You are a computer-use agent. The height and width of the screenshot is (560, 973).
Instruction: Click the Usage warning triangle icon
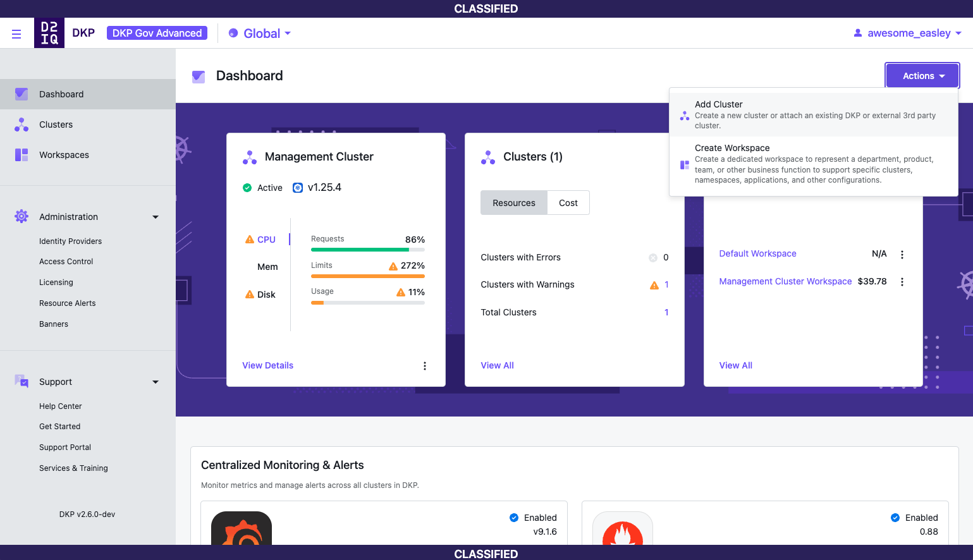(401, 292)
